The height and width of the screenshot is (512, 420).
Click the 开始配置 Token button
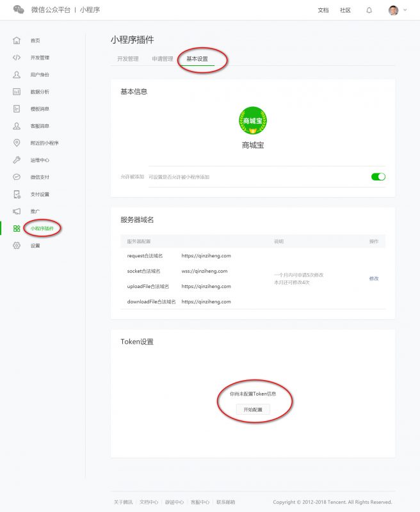(x=253, y=410)
